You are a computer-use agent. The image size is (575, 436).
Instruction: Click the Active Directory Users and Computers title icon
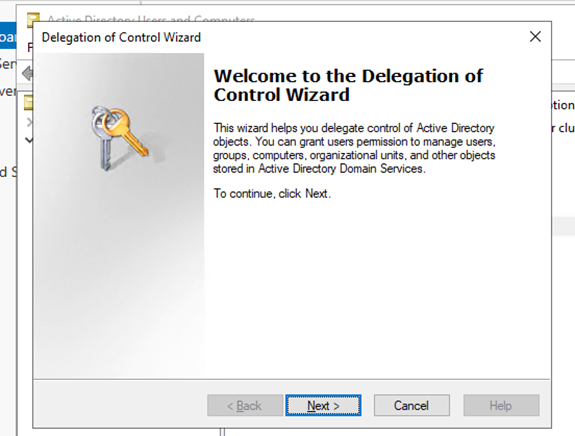point(33,19)
